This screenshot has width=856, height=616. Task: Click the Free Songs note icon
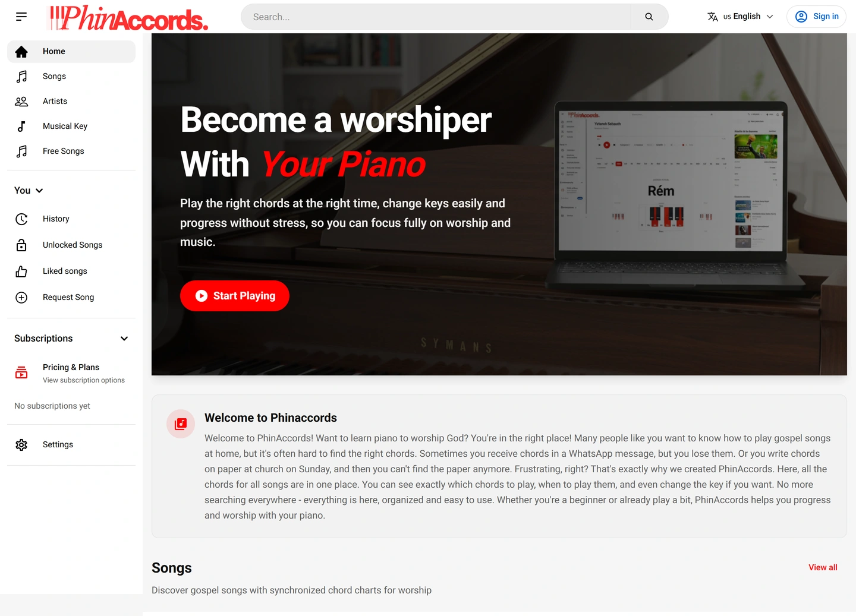coord(21,151)
